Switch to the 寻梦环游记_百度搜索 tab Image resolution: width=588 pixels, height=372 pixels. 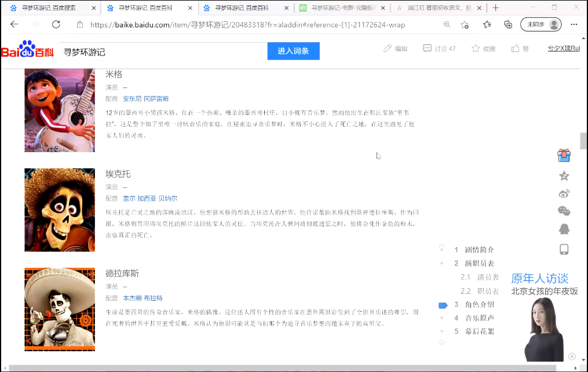click(49, 8)
